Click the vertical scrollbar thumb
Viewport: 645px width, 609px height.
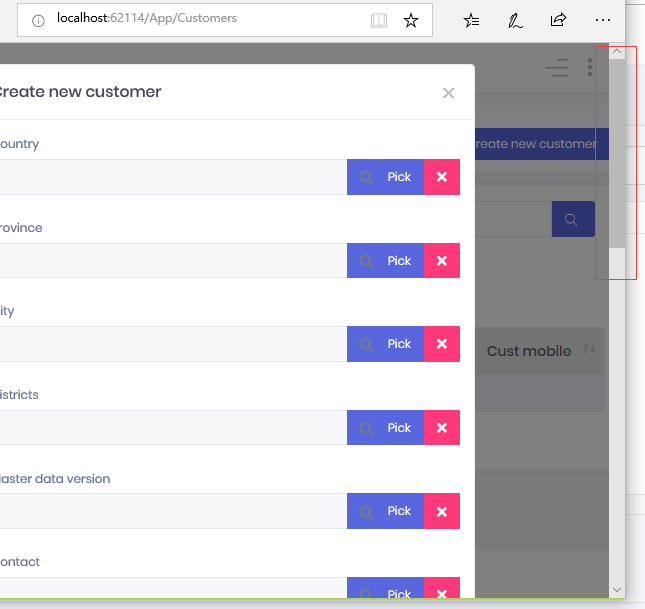617,153
